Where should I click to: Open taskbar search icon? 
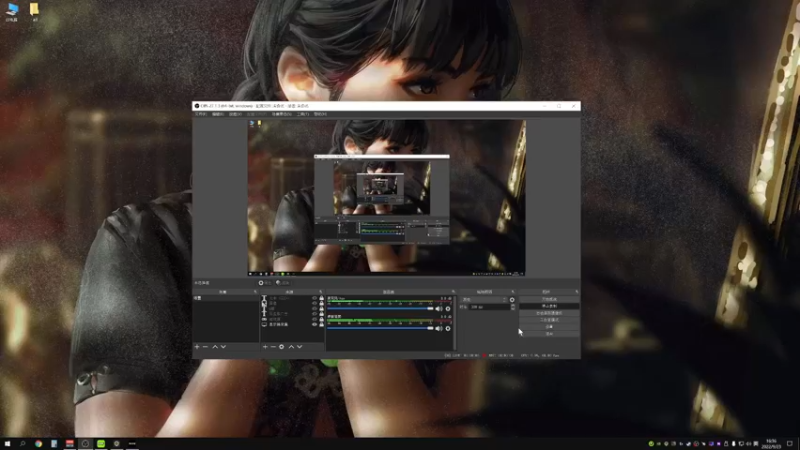[x=22, y=444]
